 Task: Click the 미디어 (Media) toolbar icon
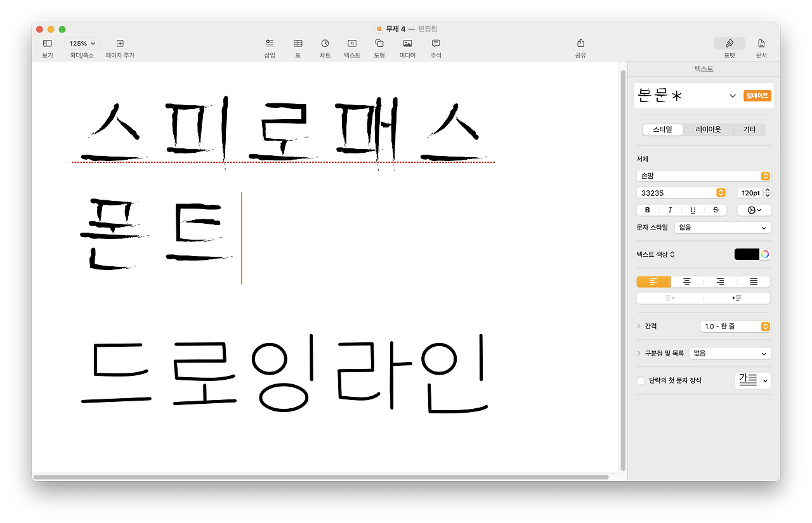point(407,43)
